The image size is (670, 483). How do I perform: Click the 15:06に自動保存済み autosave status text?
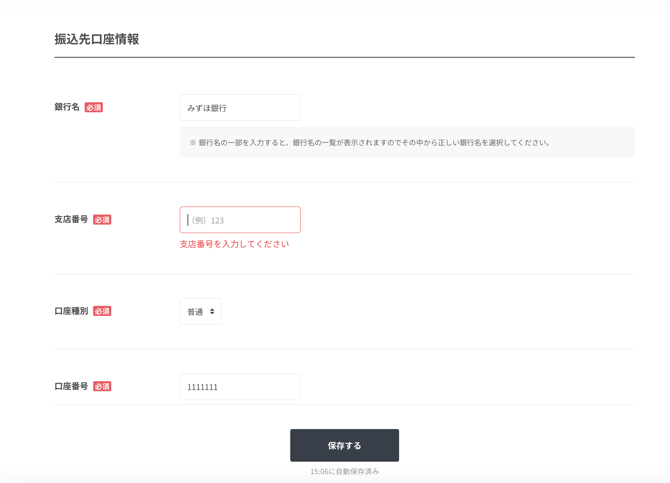point(344,471)
